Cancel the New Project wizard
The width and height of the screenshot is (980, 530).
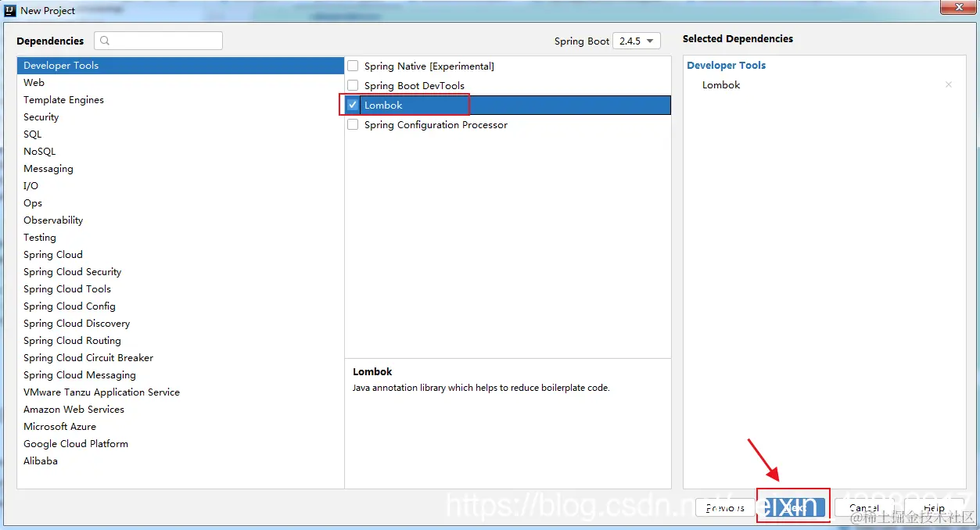click(x=864, y=508)
